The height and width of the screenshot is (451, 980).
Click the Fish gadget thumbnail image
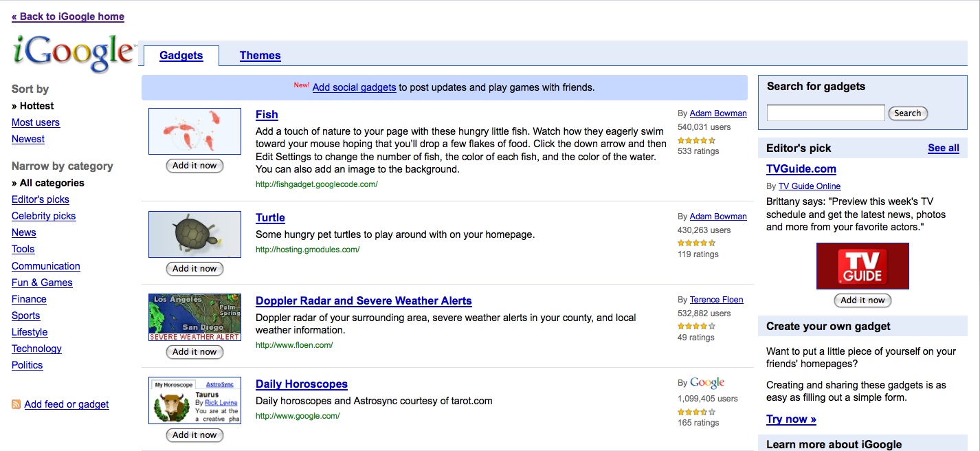(194, 131)
